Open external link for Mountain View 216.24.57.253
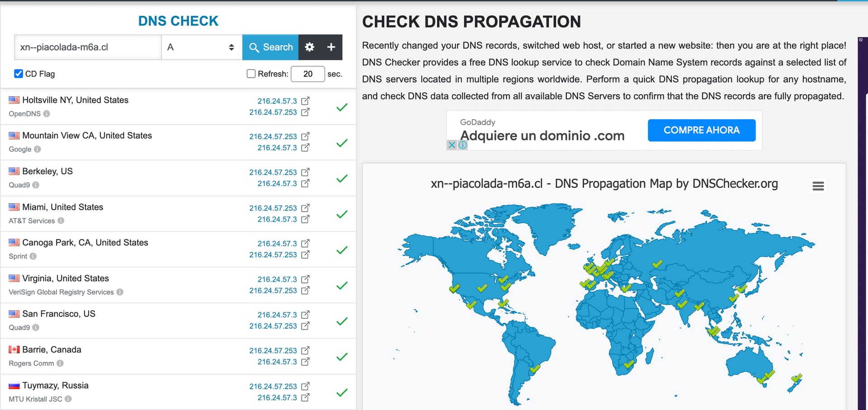The height and width of the screenshot is (410, 868). point(306,136)
